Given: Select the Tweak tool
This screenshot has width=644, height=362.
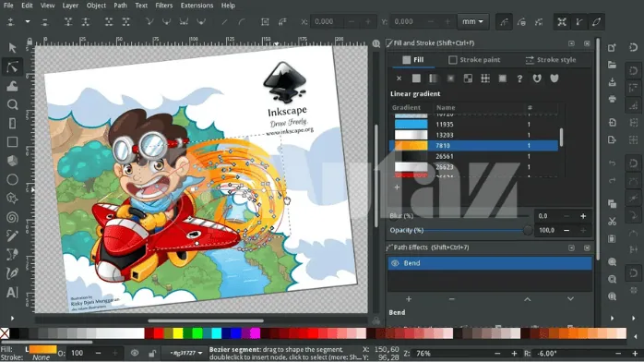Looking at the screenshot, I should [12, 86].
